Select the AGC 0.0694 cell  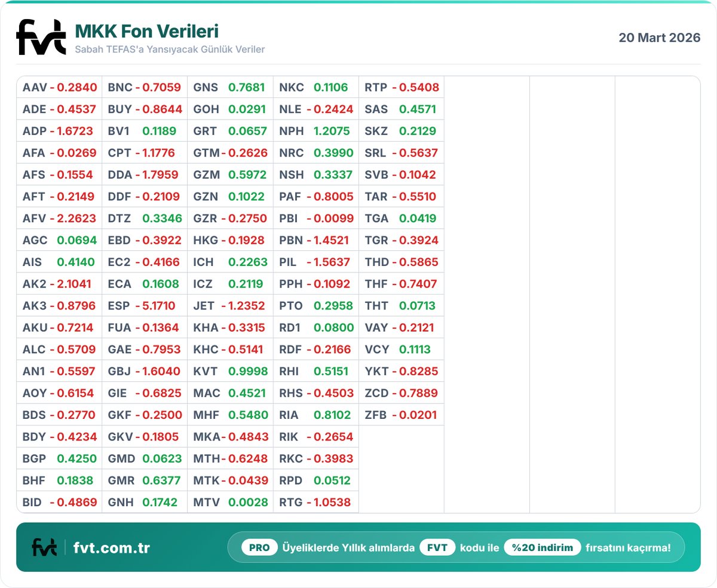tap(60, 240)
